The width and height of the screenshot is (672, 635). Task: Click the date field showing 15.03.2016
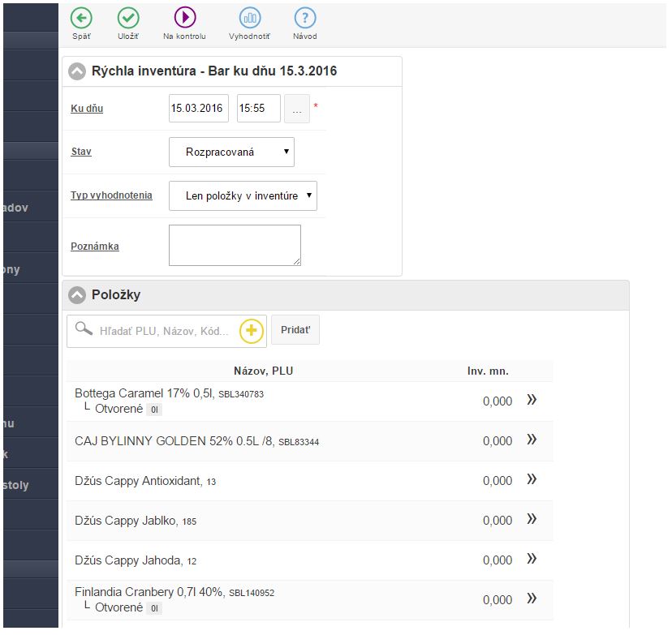pyautogui.click(x=199, y=109)
